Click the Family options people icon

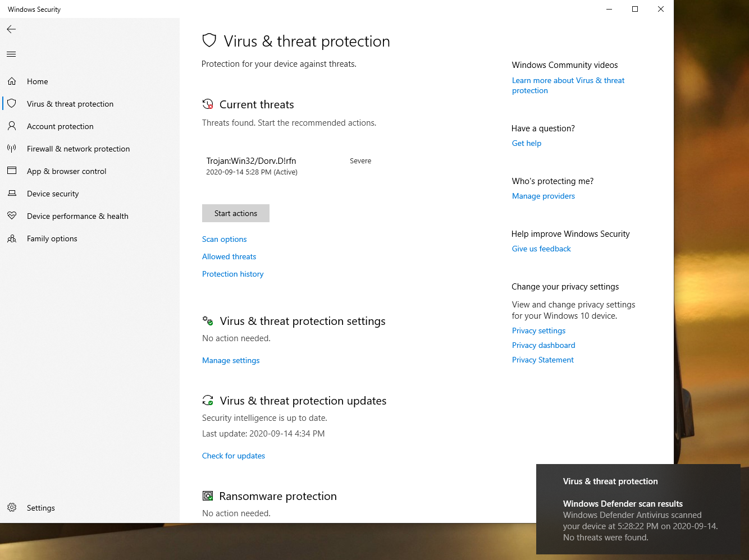pyautogui.click(x=12, y=238)
